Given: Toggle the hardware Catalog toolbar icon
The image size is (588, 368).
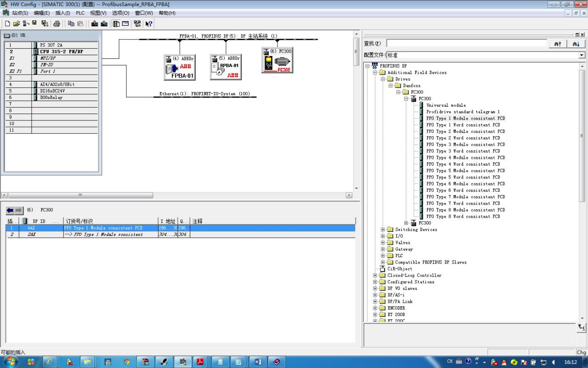Looking at the screenshot, I should click(x=116, y=23).
